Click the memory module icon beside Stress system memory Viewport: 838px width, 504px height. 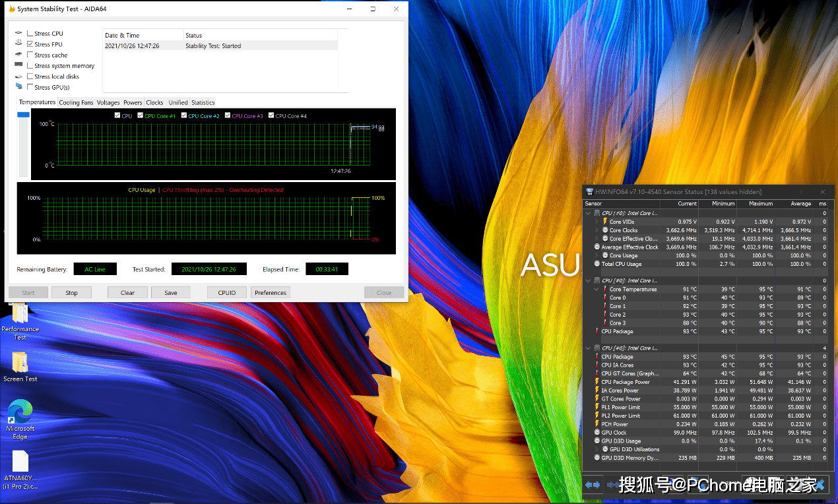click(18, 65)
